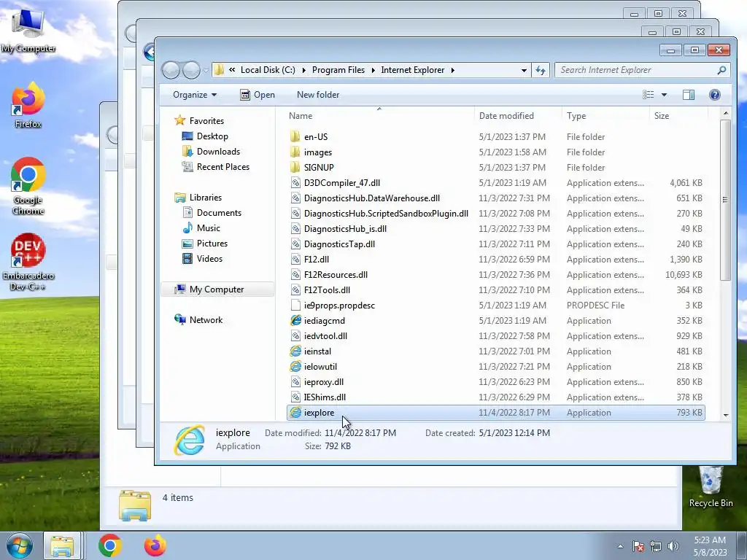
Task: Click the search magnifier icon
Action: [721, 70]
